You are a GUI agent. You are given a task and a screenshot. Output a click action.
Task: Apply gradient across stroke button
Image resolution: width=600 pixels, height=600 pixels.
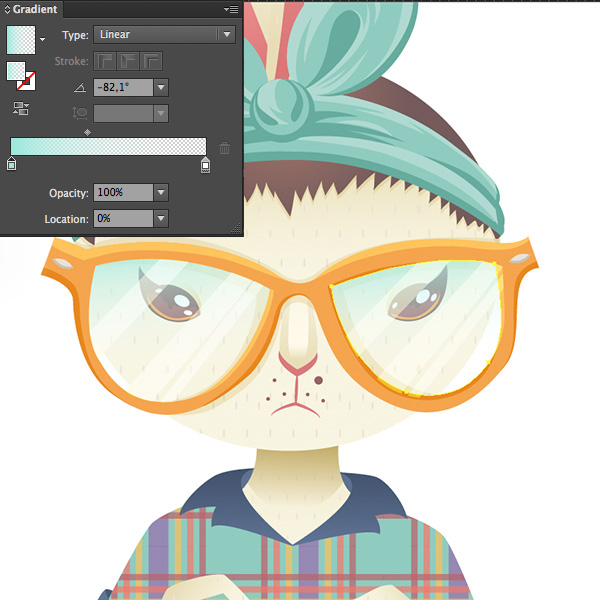point(151,61)
